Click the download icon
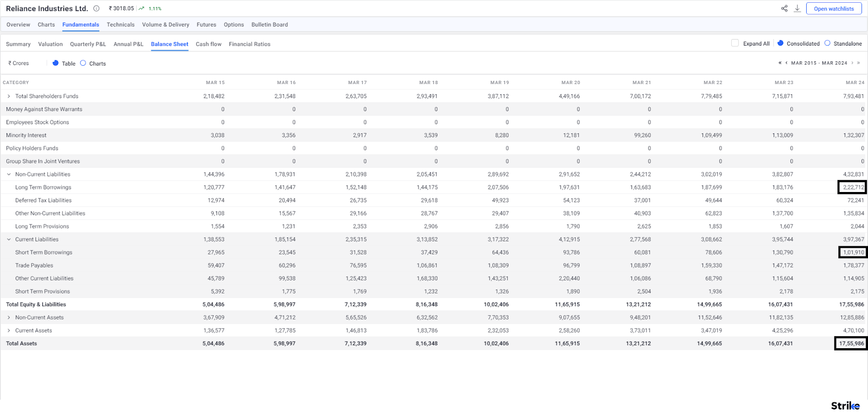Viewport: 868px width, 416px height. 797,8
